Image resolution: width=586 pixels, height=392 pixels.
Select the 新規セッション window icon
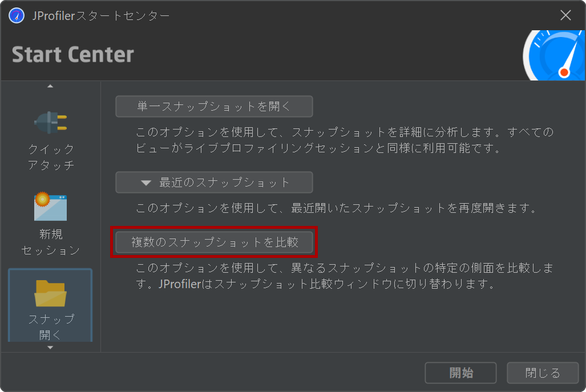click(x=50, y=207)
